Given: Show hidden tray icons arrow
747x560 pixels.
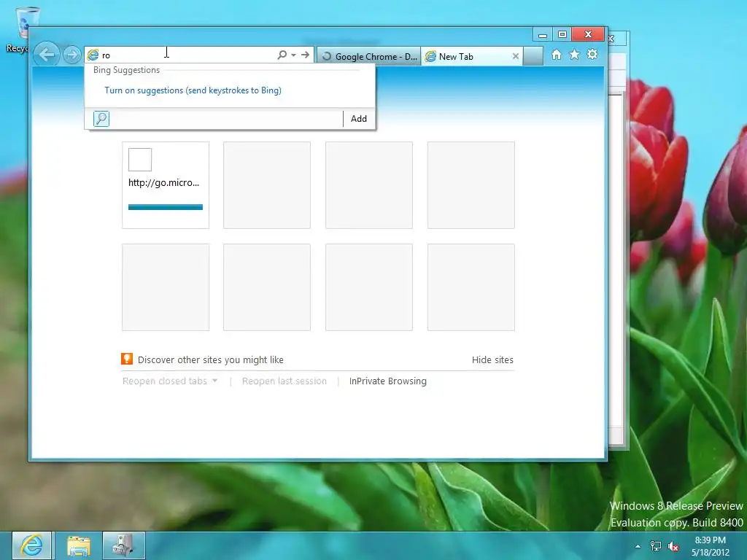Looking at the screenshot, I should [638, 546].
